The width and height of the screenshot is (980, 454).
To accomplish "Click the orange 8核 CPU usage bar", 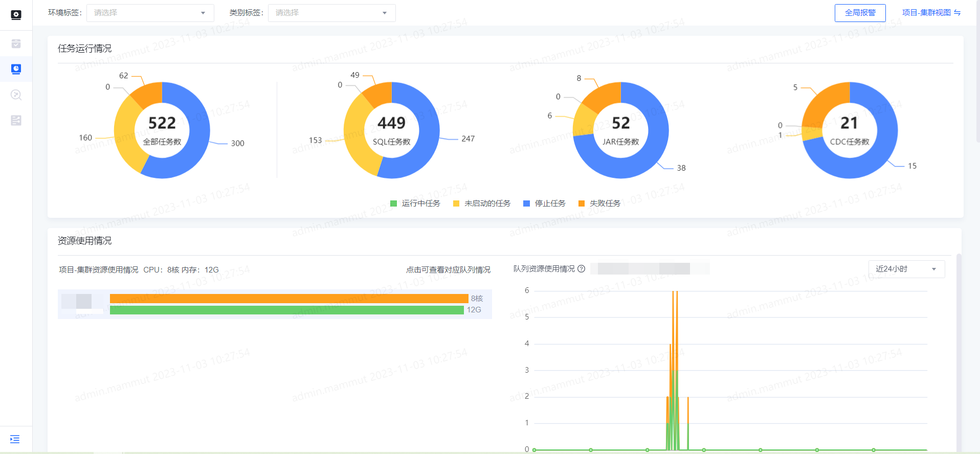I will [x=289, y=299].
